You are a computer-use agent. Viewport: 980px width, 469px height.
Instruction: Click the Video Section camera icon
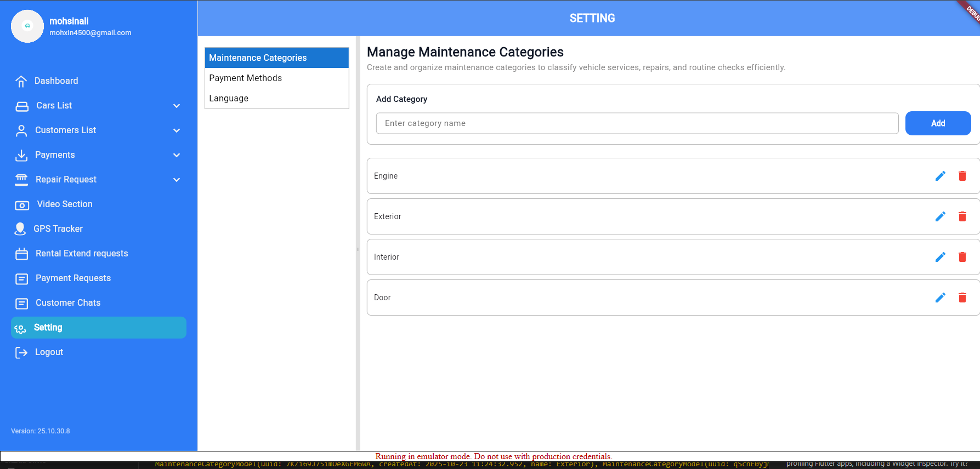click(22, 205)
